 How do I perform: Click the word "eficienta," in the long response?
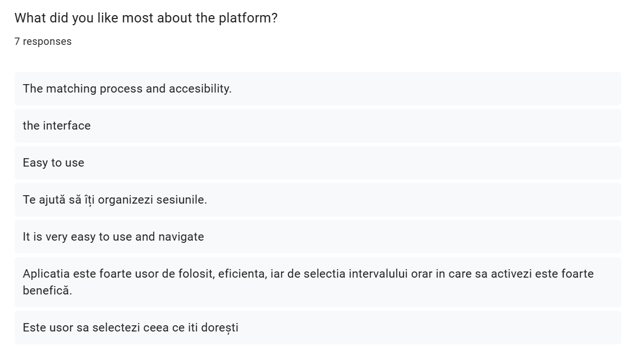(x=242, y=274)
